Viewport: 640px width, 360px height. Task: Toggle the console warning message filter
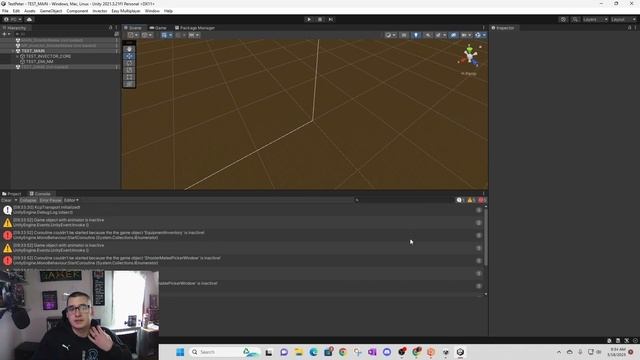point(471,200)
